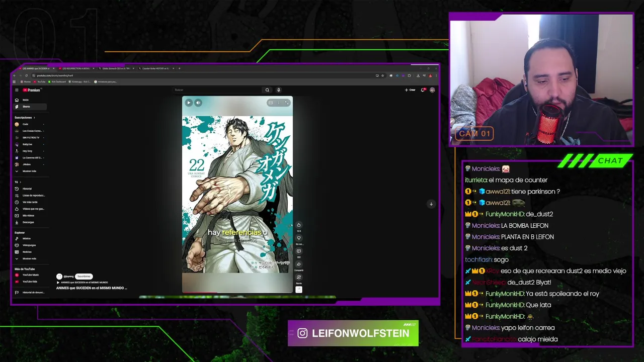Start voice search with the microphone icon

pos(278,90)
